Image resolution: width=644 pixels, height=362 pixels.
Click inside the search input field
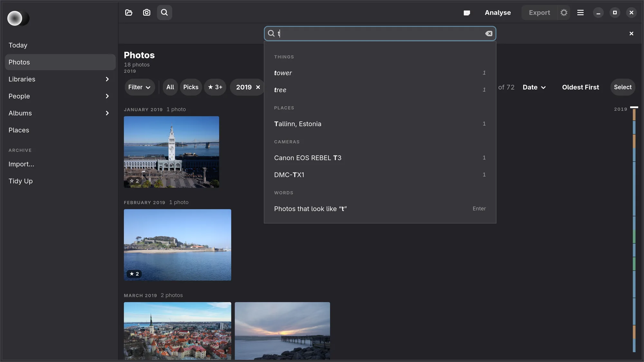click(x=380, y=33)
